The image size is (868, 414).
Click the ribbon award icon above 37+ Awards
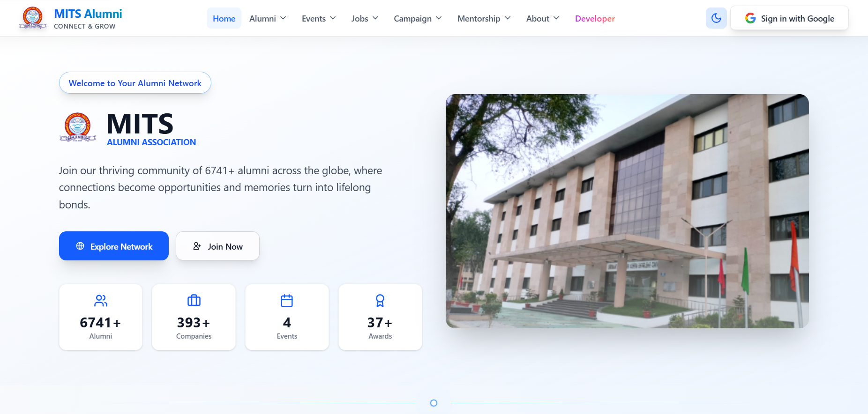380,301
